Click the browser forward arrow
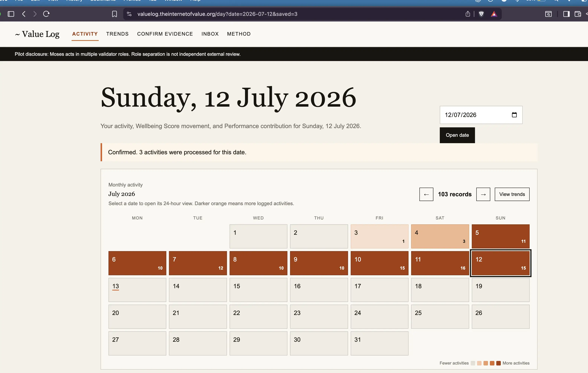Image resolution: width=588 pixels, height=373 pixels. (35, 14)
